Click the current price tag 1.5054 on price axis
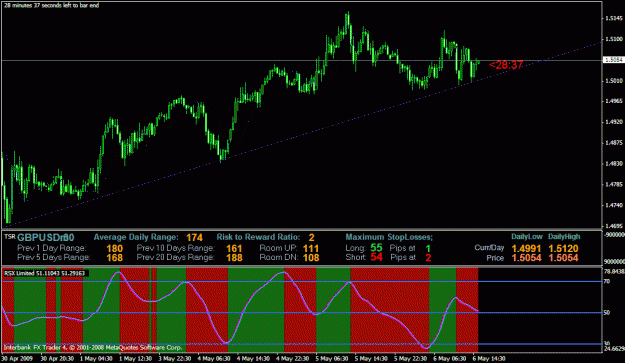 (613, 60)
